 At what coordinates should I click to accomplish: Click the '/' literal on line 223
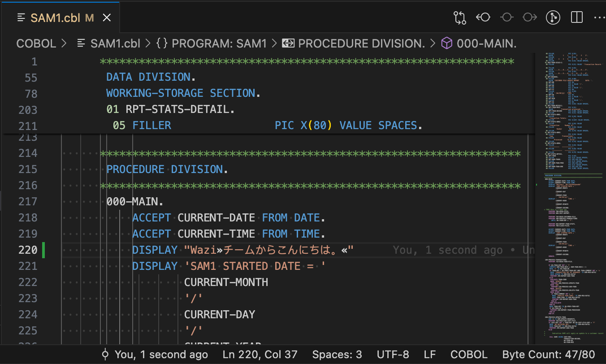194,299
